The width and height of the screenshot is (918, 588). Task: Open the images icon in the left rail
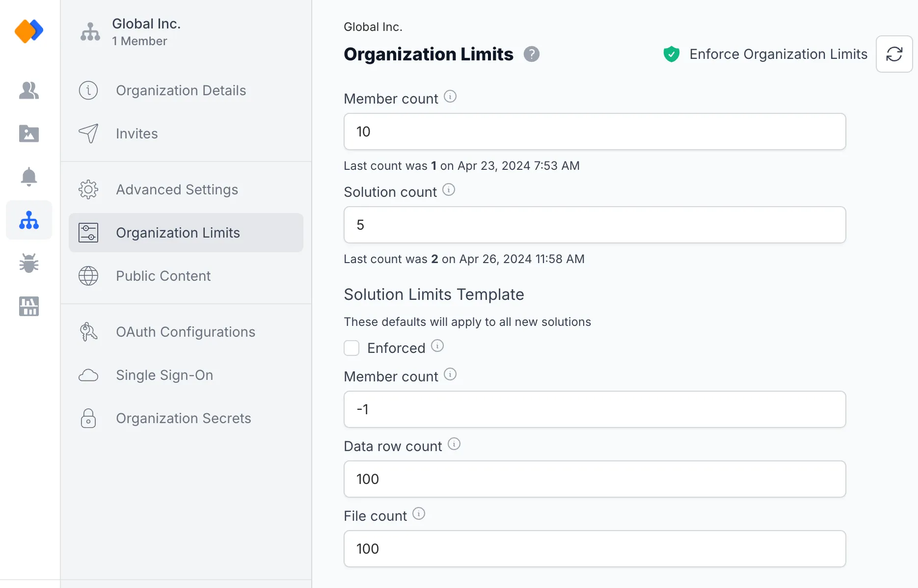(29, 134)
